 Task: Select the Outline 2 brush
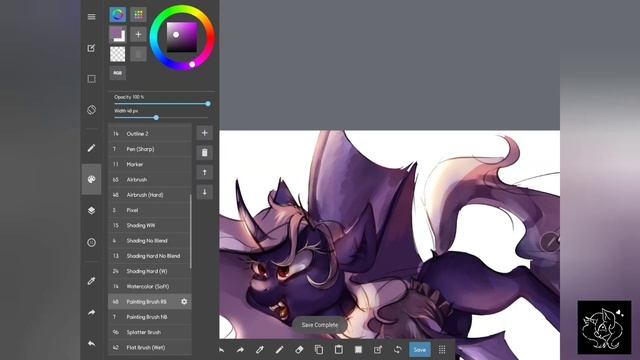[x=150, y=133]
